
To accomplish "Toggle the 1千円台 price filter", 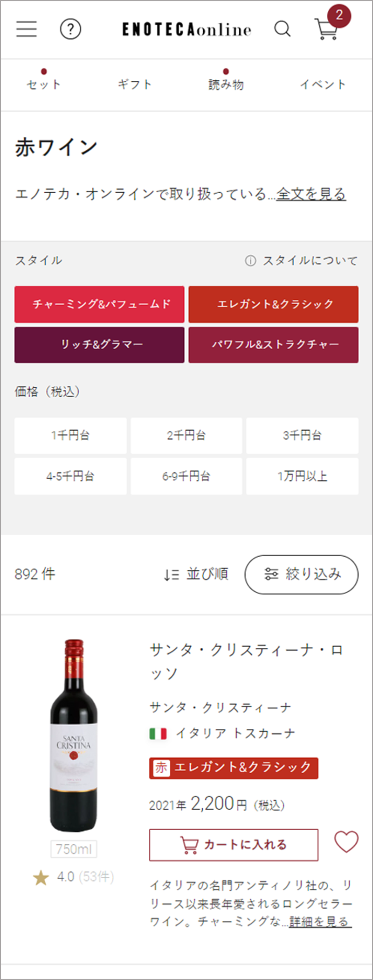I will [70, 435].
